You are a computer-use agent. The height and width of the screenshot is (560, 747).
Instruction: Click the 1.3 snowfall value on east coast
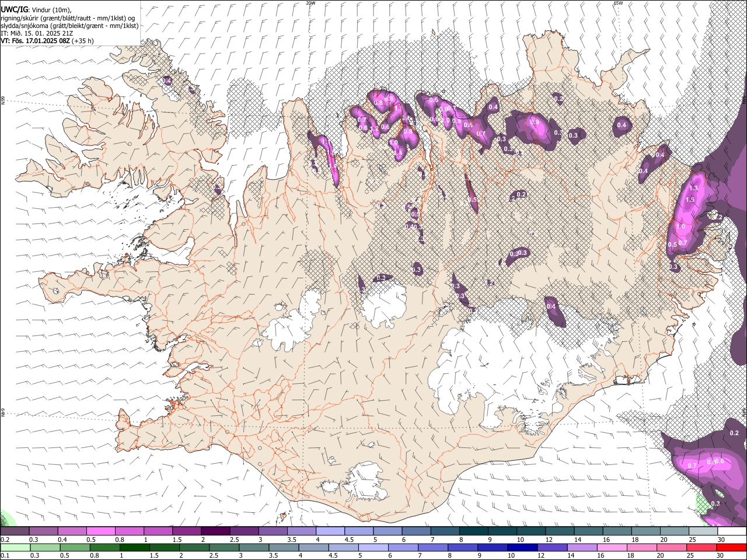click(x=693, y=188)
